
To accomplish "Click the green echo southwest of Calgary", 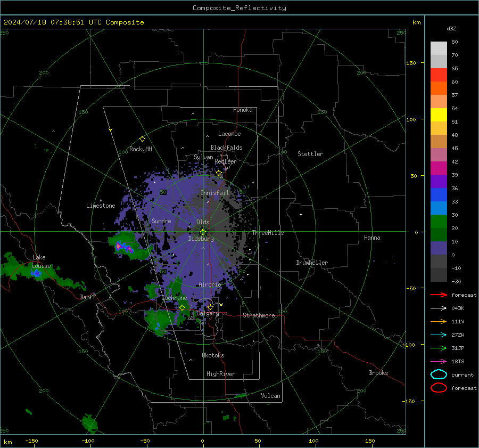I will [159, 321].
